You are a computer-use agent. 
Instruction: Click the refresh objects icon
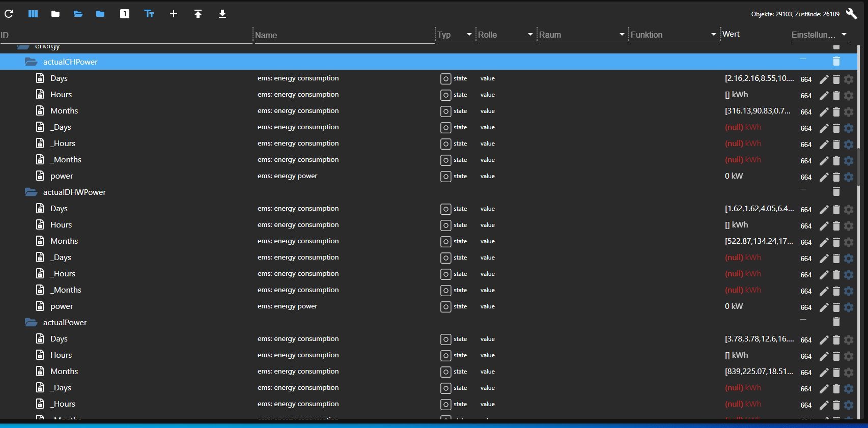pyautogui.click(x=9, y=14)
